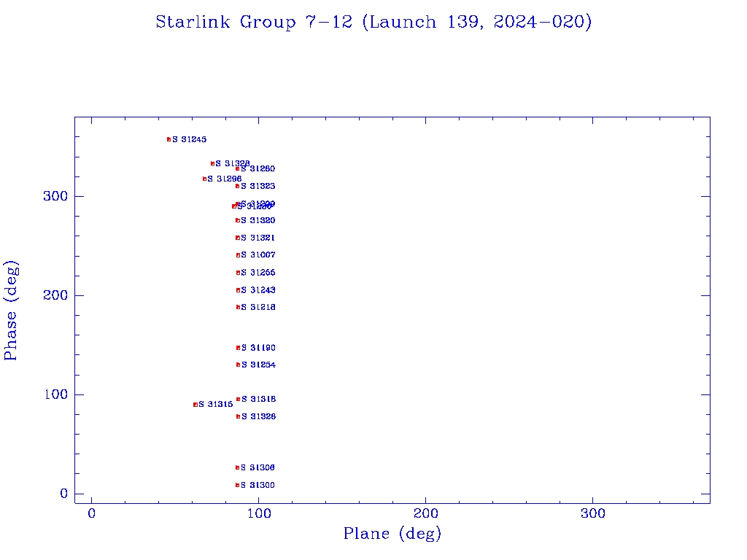This screenshot has width=747, height=560.
Task: Select the 'S 31300' satellite label
Action: coord(258,485)
